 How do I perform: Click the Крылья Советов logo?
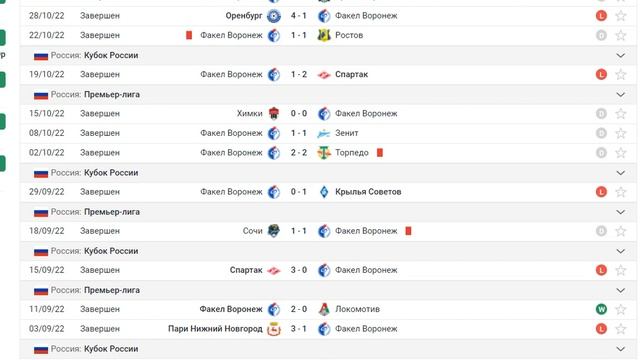coord(324,192)
